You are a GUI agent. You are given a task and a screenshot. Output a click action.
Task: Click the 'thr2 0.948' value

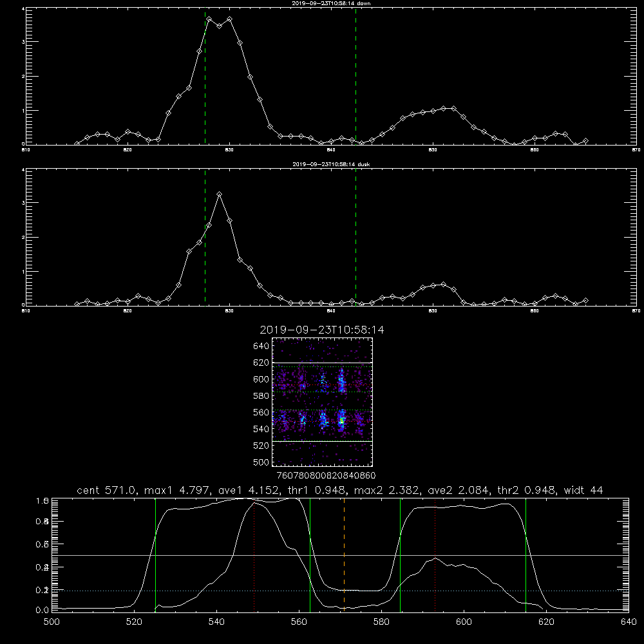527,490
